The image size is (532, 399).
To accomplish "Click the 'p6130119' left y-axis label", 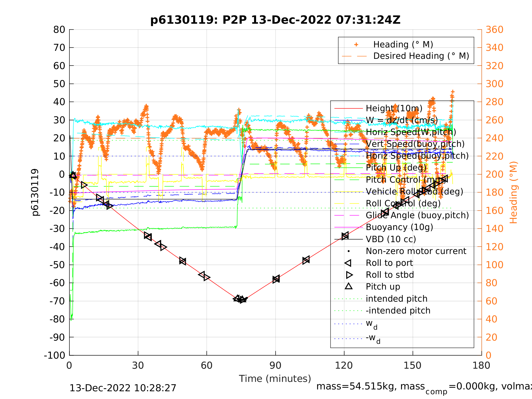I will tap(35, 192).
